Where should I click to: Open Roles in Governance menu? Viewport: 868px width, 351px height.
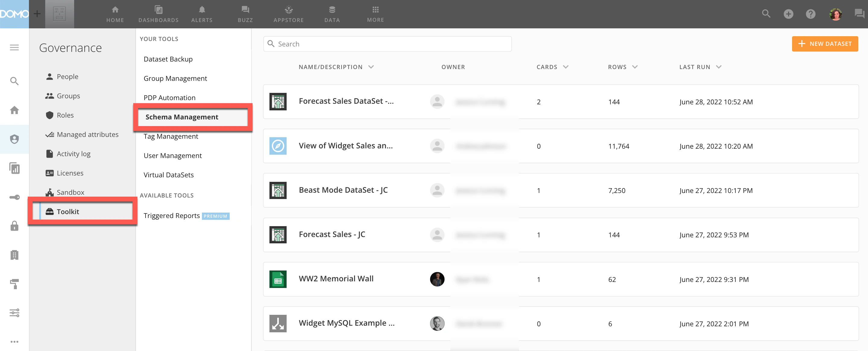click(x=59, y=115)
